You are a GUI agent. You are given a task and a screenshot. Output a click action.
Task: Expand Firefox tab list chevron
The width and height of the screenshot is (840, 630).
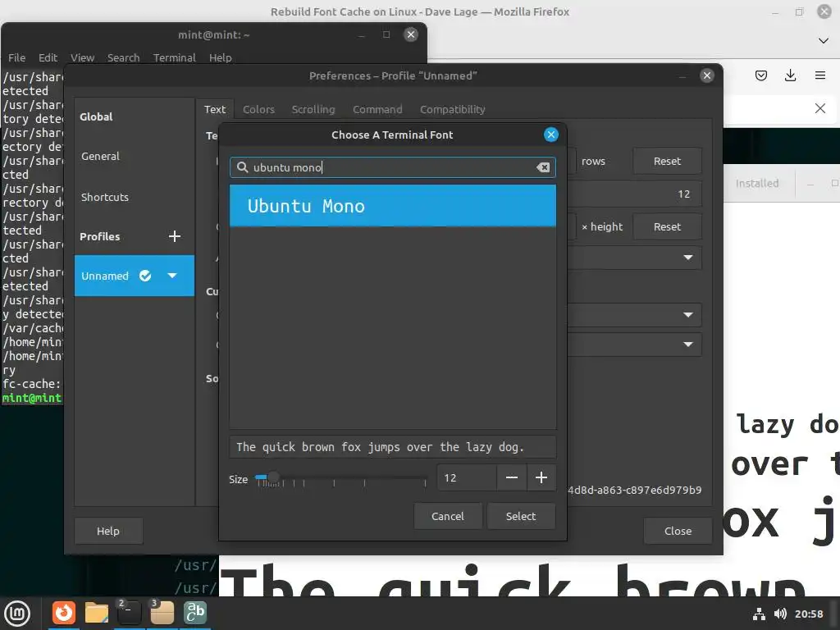tap(824, 41)
